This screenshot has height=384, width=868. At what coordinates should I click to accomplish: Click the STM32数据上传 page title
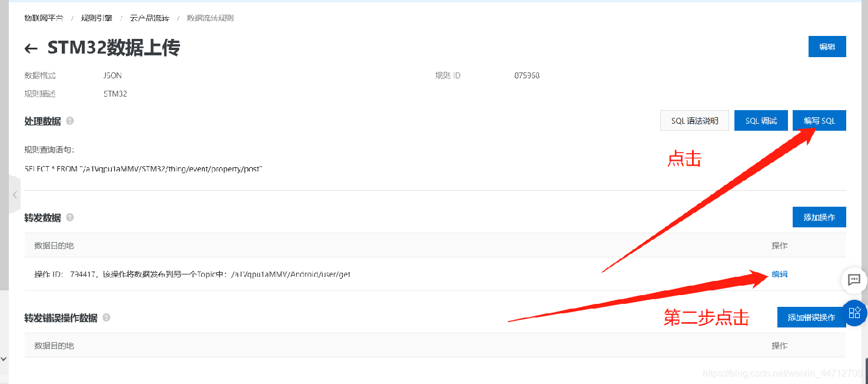[x=114, y=48]
